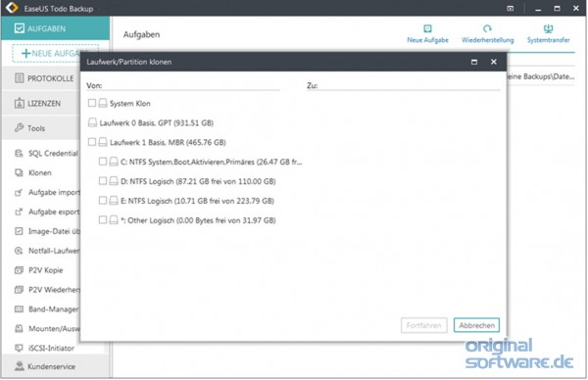This screenshot has height=380, width=588.
Task: Open the SQL Credential entry
Action: pyautogui.click(x=53, y=154)
